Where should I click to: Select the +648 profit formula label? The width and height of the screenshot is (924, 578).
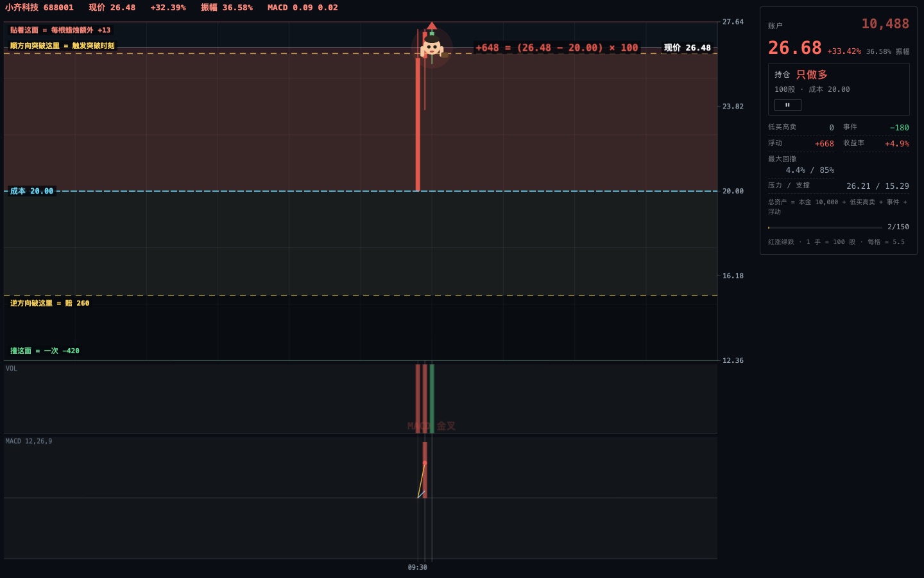[x=557, y=48]
